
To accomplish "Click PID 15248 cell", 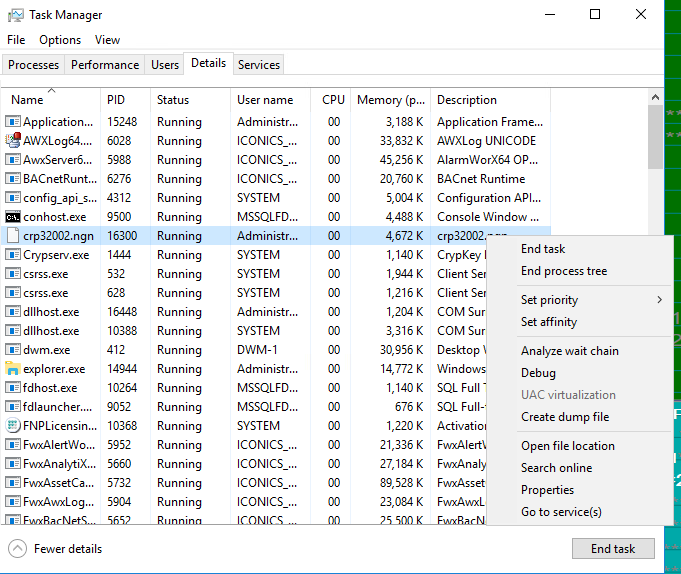I will 122,122.
